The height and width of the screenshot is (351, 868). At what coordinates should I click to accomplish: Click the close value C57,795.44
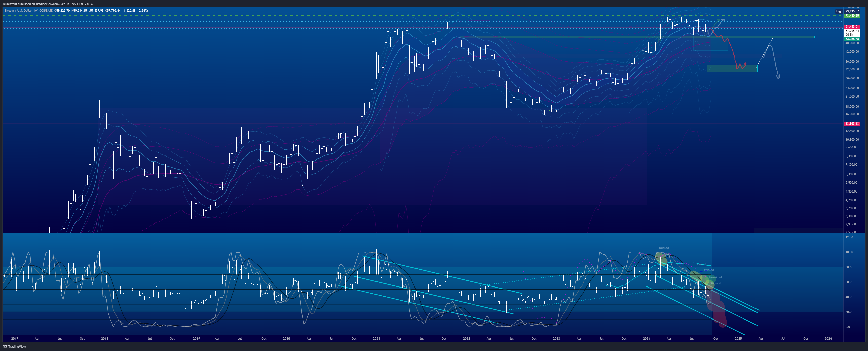(113, 11)
